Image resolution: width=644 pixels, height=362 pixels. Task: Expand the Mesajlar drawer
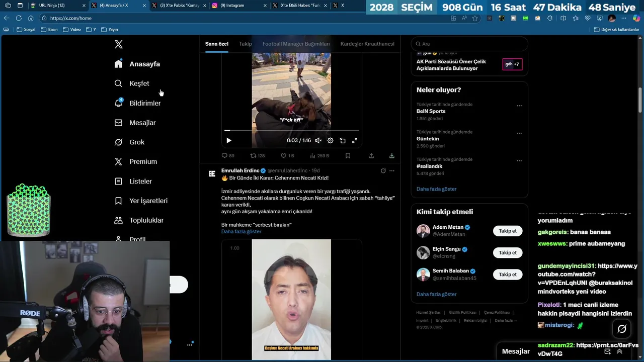pos(619,351)
